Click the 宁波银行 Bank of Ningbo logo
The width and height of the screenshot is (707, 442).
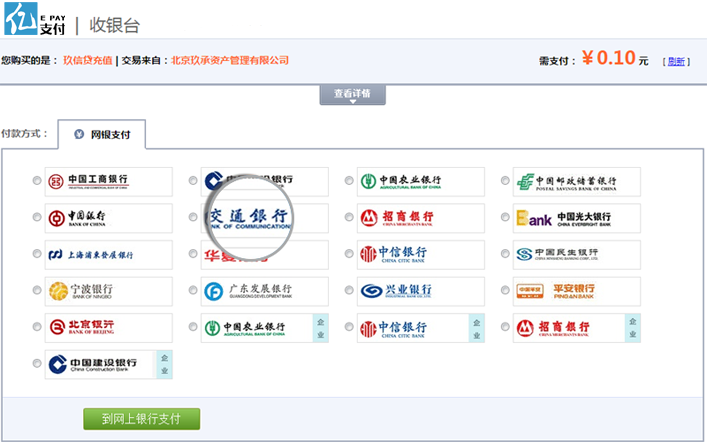[109, 291]
